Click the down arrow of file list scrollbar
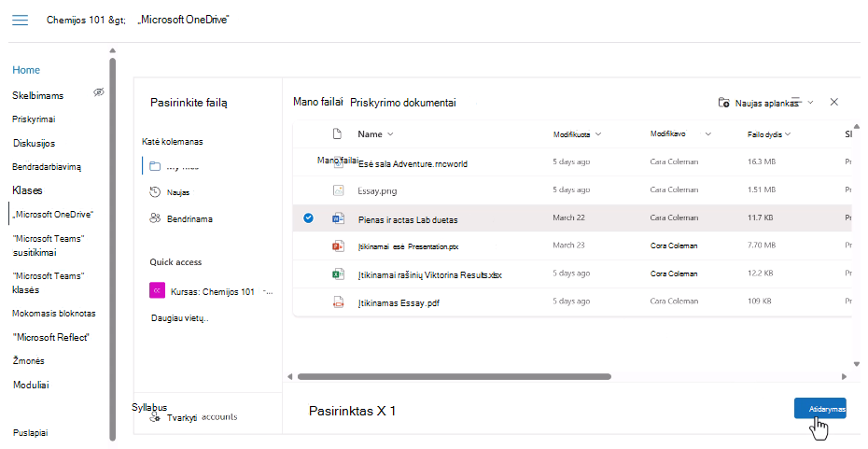Screen dimensions: 868x449 857,364
